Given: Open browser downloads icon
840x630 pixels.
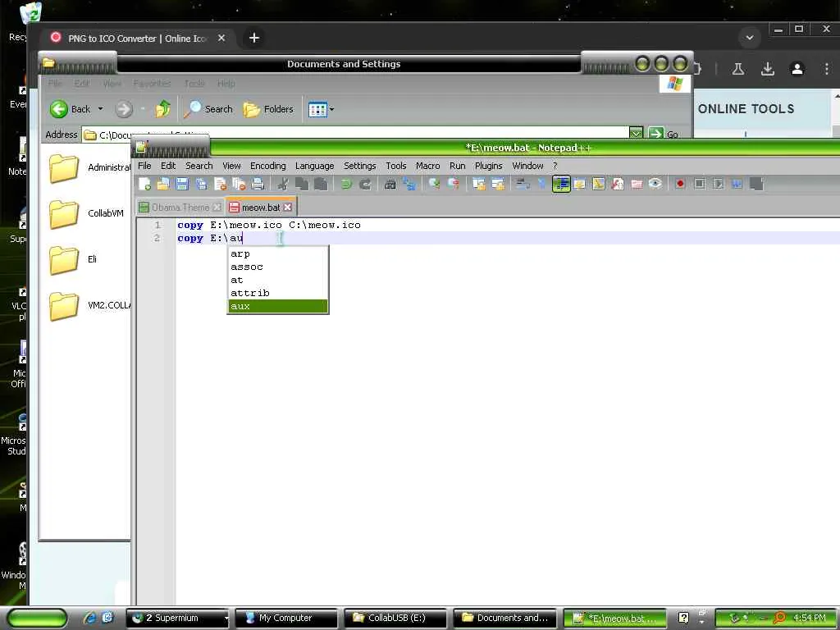Looking at the screenshot, I should [x=768, y=69].
